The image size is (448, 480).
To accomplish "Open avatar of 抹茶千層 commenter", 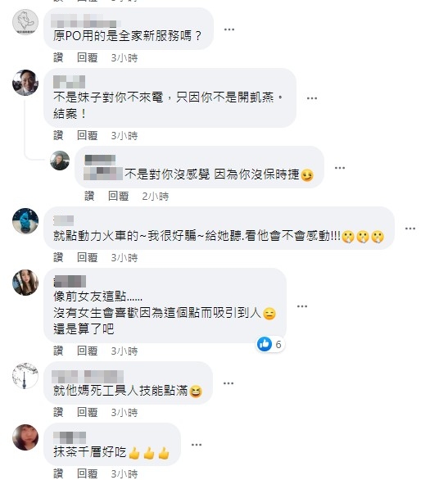I will click(x=25, y=437).
